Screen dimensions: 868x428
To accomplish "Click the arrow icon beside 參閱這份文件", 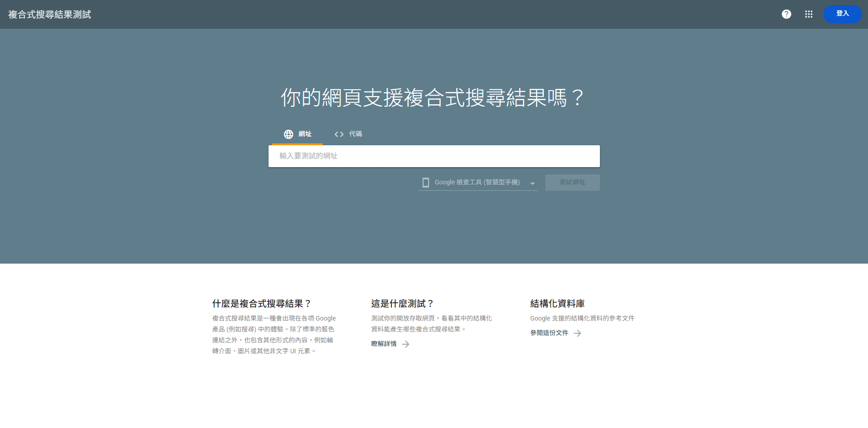I will [x=577, y=333].
